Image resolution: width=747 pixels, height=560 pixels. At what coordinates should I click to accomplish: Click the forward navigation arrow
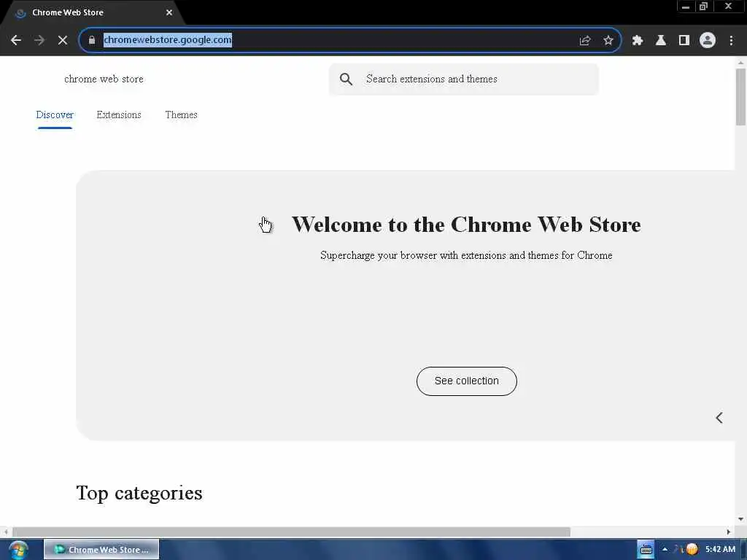[39, 40]
